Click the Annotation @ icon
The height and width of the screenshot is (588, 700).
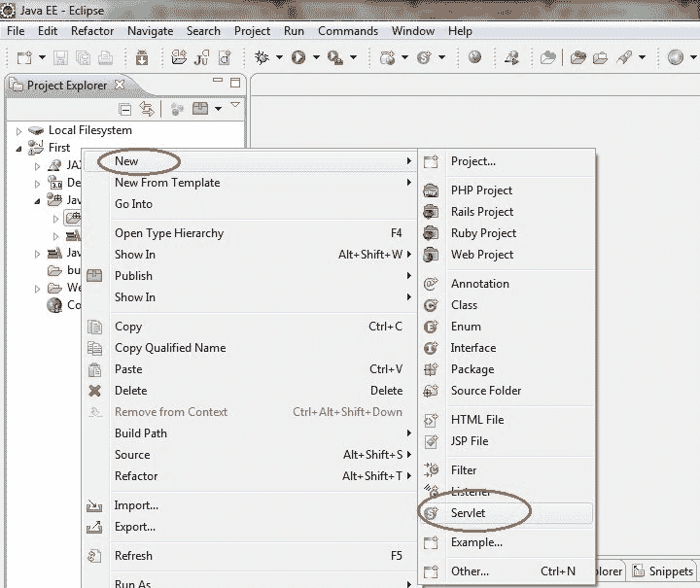pyautogui.click(x=431, y=284)
